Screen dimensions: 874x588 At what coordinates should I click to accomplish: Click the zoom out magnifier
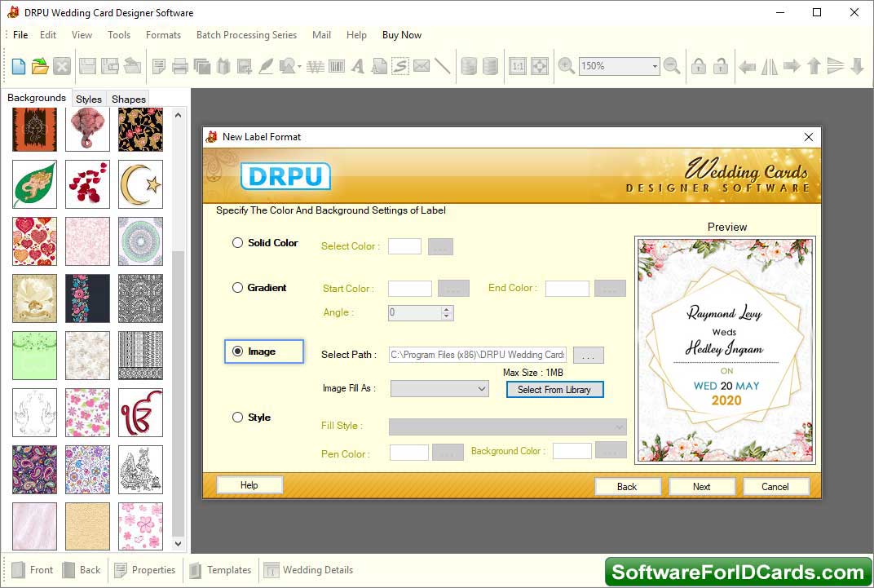tap(673, 66)
